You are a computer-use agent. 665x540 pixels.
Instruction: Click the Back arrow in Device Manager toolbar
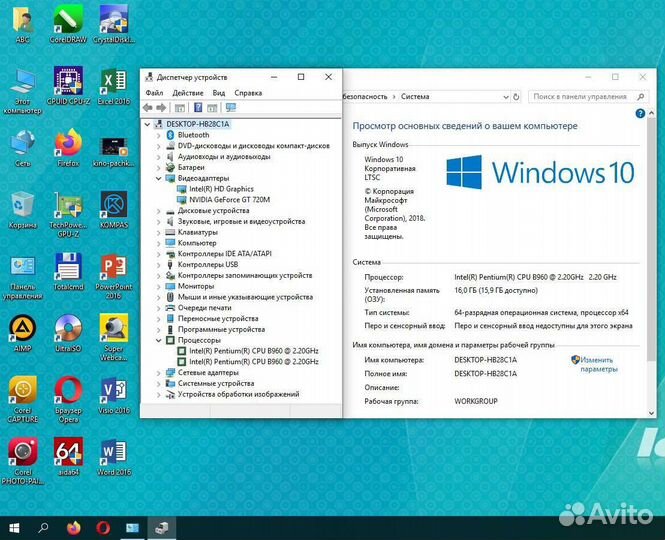pos(148,108)
